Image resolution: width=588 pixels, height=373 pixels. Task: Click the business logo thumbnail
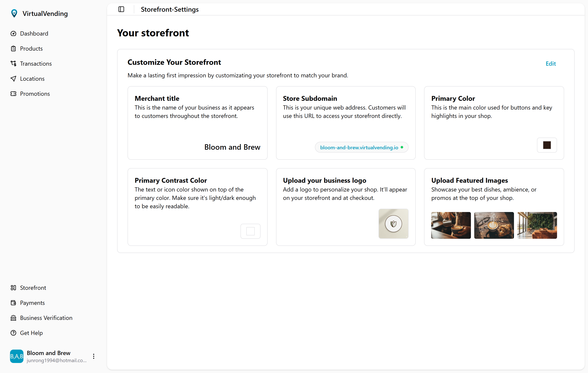click(393, 224)
